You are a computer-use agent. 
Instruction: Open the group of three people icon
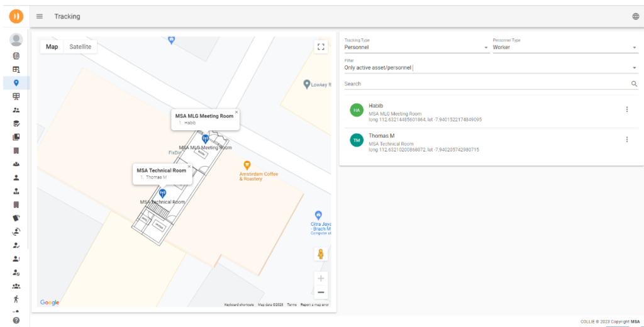coord(16,286)
